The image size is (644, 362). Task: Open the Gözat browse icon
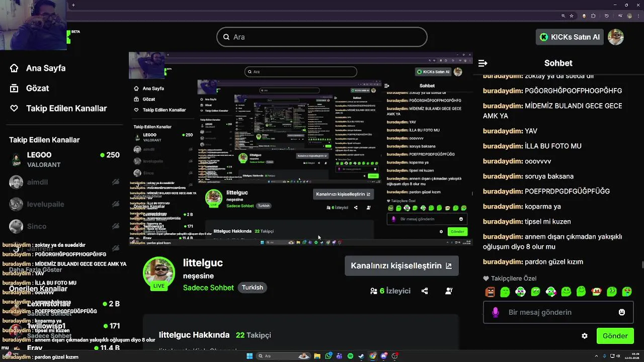coord(14,88)
